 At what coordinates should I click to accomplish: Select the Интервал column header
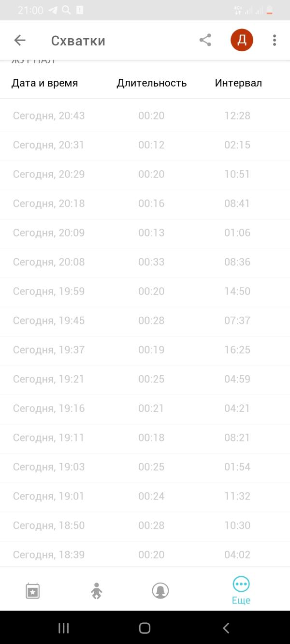(238, 83)
